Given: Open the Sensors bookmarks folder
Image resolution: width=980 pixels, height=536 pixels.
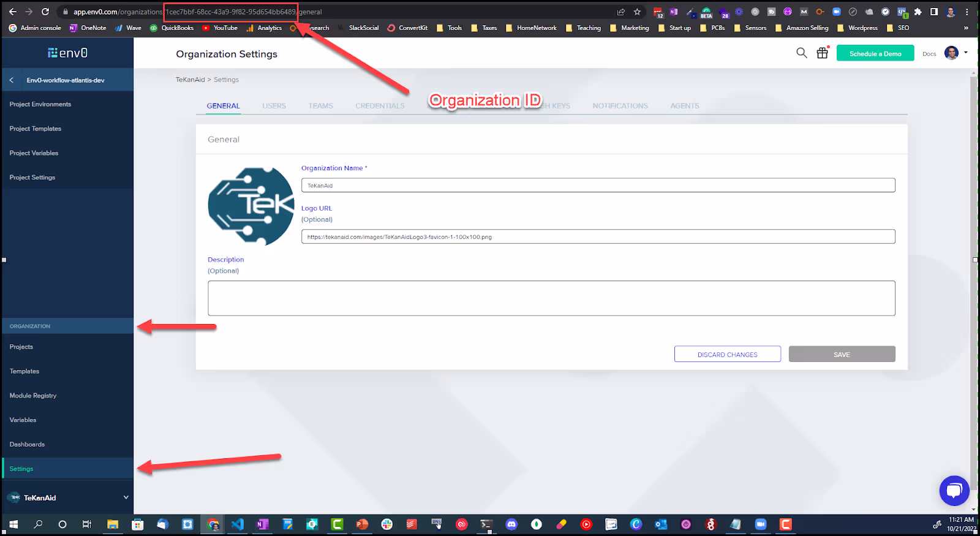Looking at the screenshot, I should click(x=750, y=28).
